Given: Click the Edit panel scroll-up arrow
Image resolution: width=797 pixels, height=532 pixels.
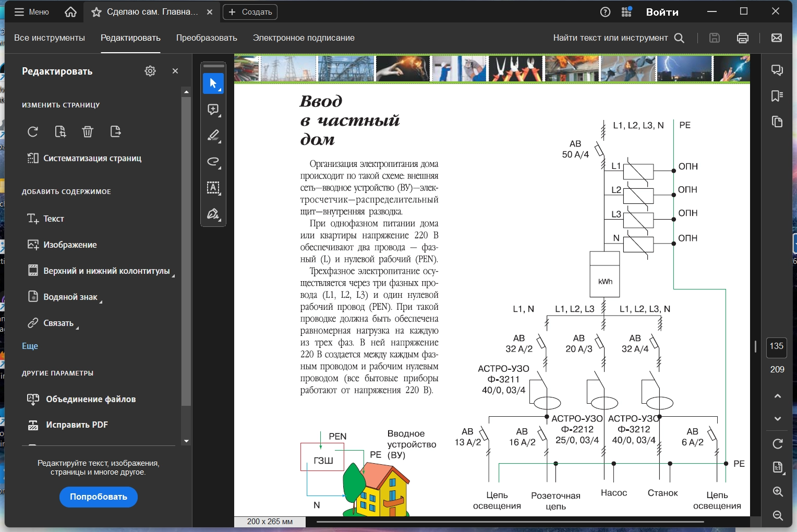Looking at the screenshot, I should 186,92.
